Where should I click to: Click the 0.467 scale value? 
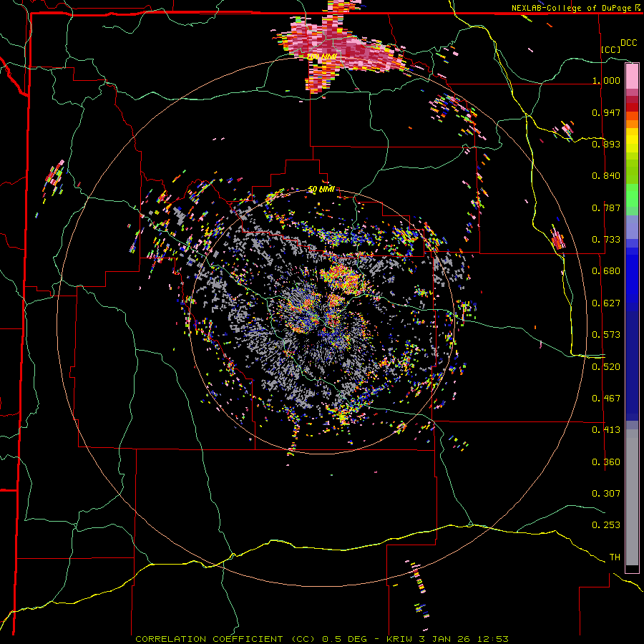[x=606, y=399]
